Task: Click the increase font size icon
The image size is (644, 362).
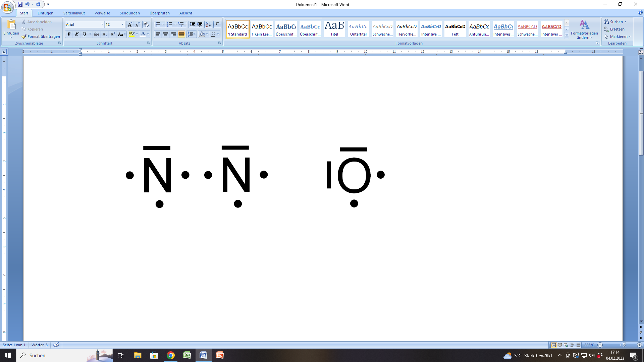Action: (130, 24)
